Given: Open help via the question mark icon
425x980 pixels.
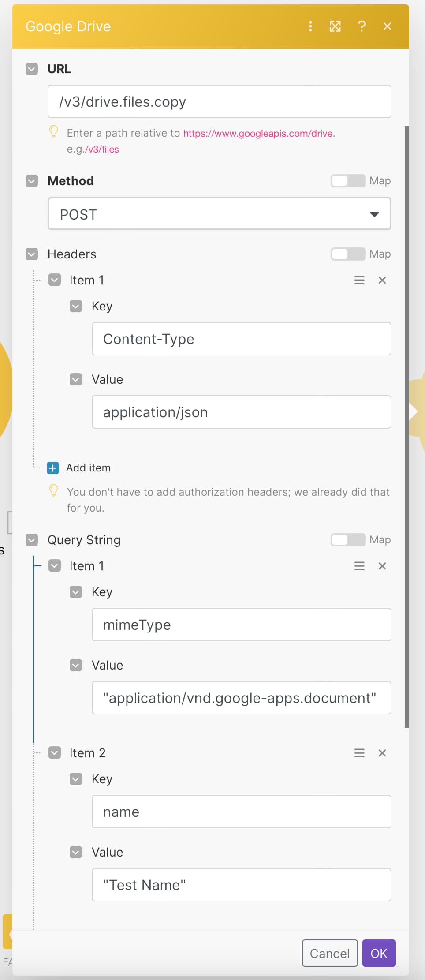Looking at the screenshot, I should (x=362, y=26).
